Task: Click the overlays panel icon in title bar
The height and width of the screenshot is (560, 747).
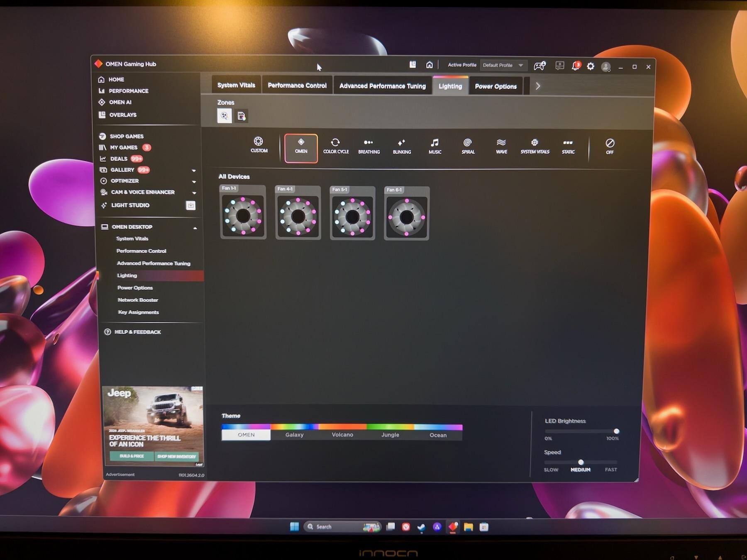Action: (413, 64)
